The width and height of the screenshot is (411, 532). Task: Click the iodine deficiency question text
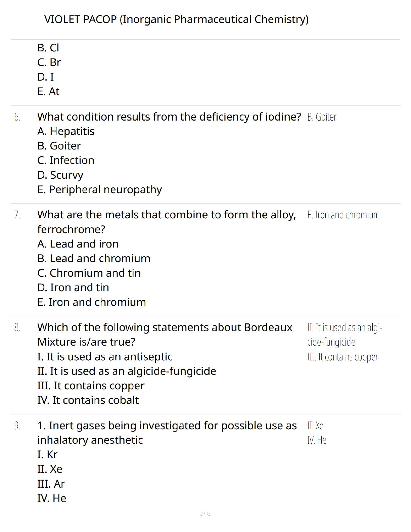tap(169, 117)
